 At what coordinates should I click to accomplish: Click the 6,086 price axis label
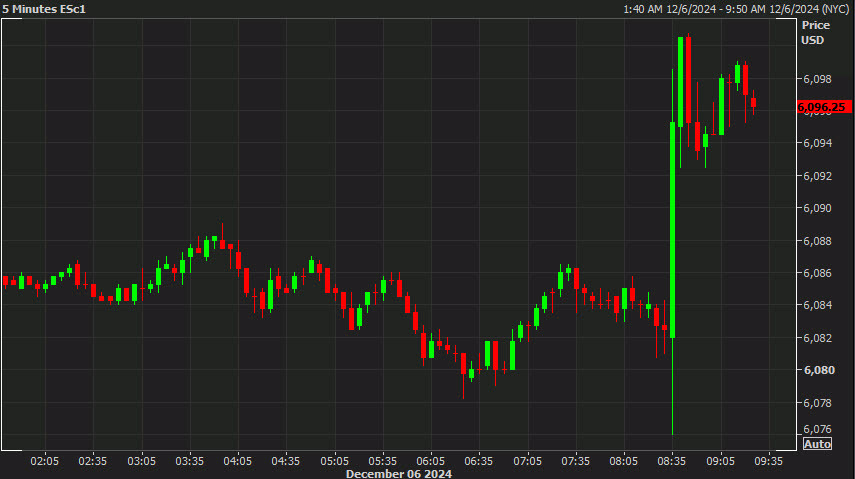tap(817, 273)
